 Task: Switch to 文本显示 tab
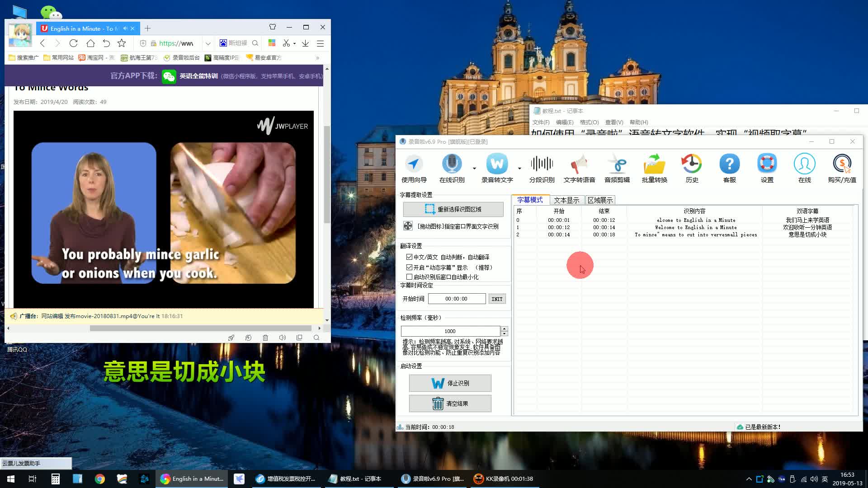[566, 200]
